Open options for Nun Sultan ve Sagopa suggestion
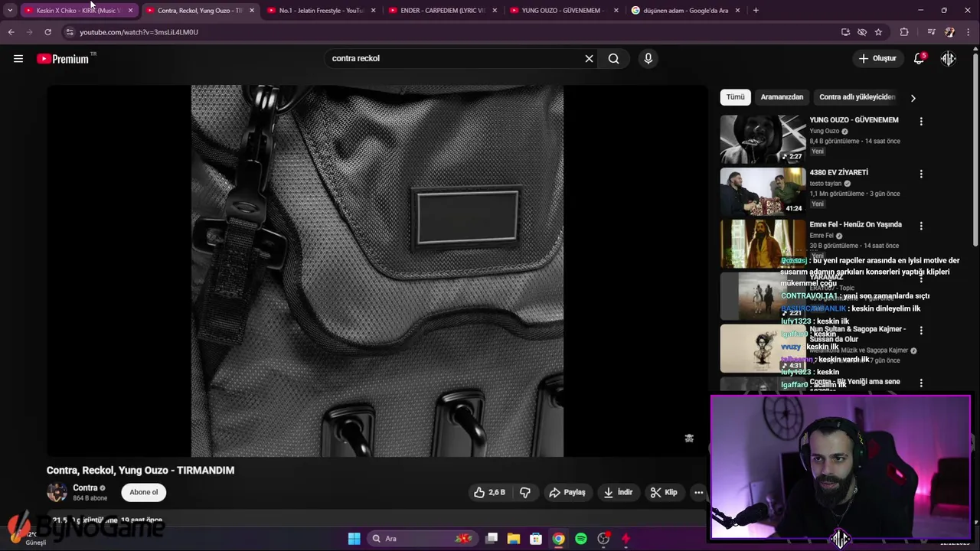Screen dimensions: 980x551 pyautogui.click(x=921, y=331)
